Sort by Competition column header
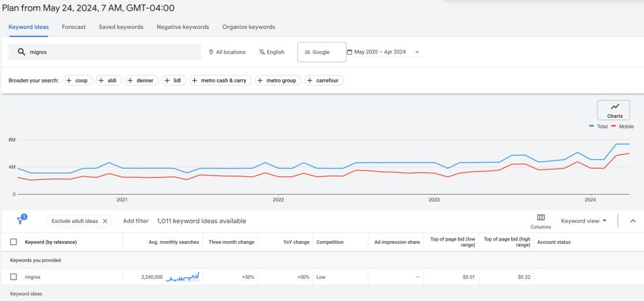644x301 pixels. click(x=330, y=242)
